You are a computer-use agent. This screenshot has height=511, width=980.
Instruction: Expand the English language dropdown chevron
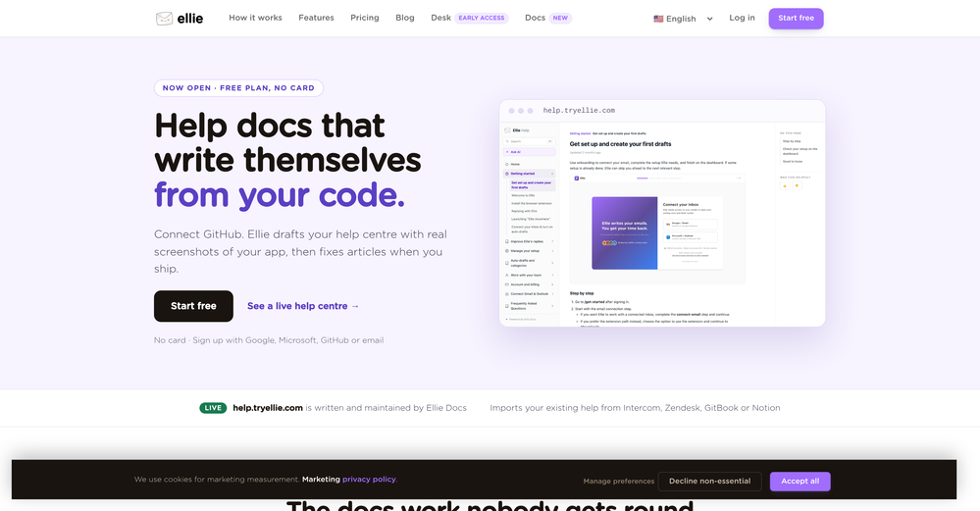pos(709,19)
